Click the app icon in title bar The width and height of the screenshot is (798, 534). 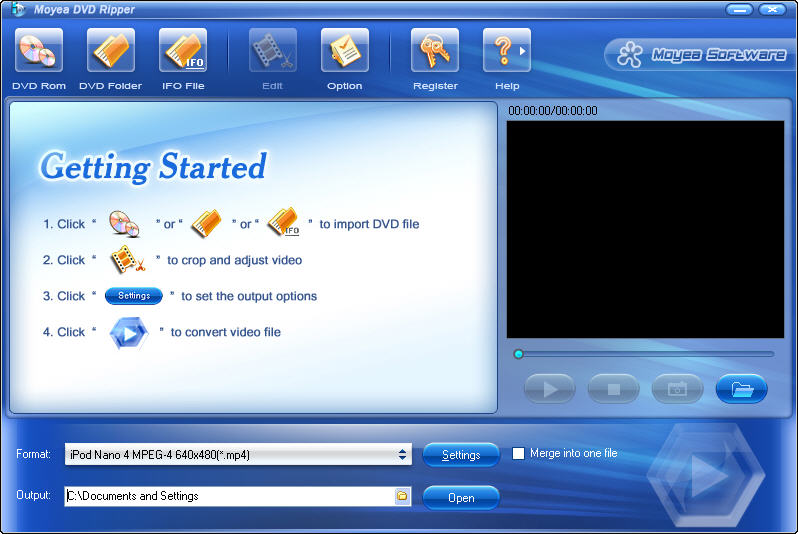(x=18, y=9)
